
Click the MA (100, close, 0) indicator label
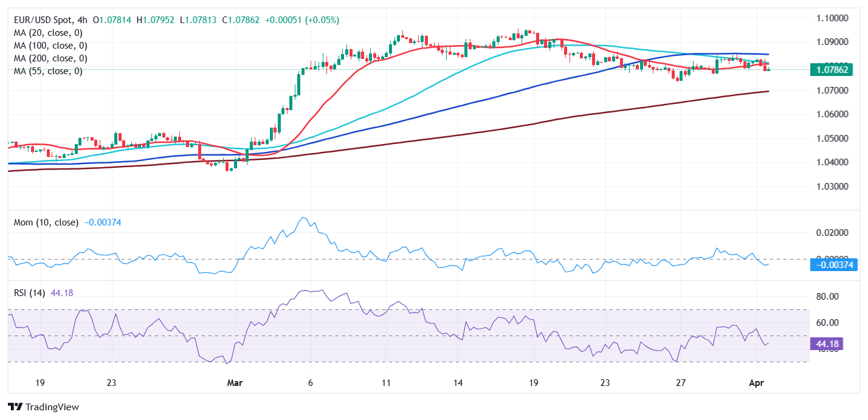click(x=50, y=46)
